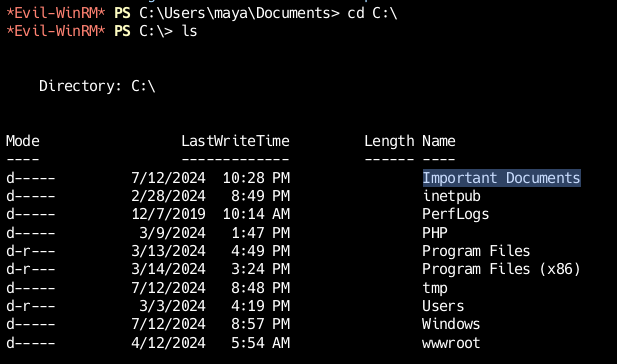617x364 pixels.
Task: Click the Program Files directory entry
Action: pyautogui.click(x=476, y=251)
